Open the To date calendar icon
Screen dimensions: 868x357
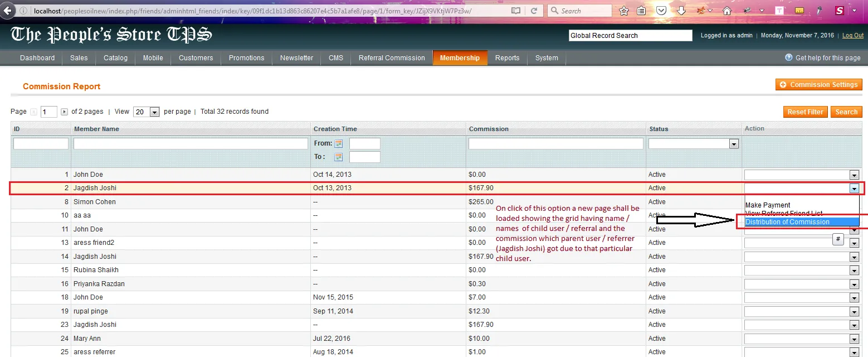tap(338, 157)
